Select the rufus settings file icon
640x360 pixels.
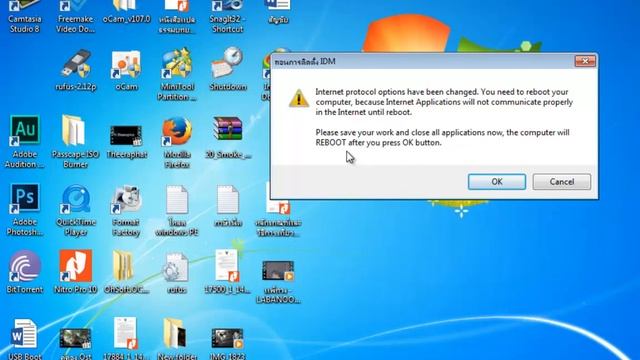[177, 273]
